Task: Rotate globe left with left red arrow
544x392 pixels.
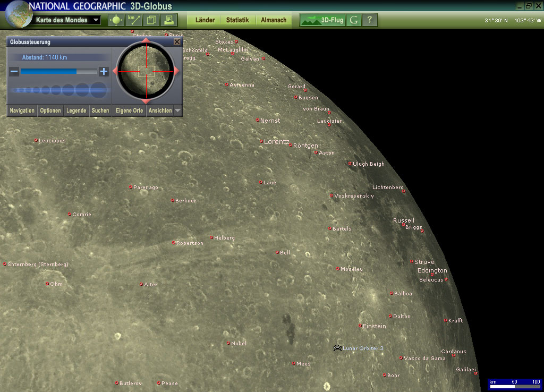Action: (115, 71)
